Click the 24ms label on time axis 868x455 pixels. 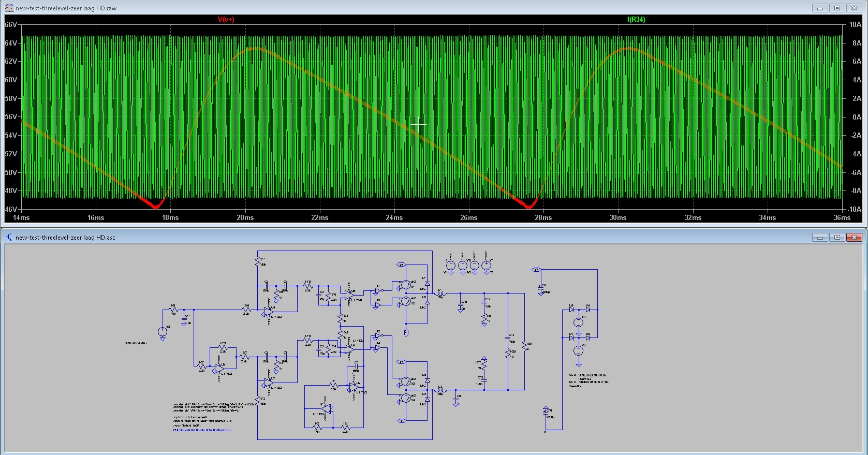[x=394, y=217]
